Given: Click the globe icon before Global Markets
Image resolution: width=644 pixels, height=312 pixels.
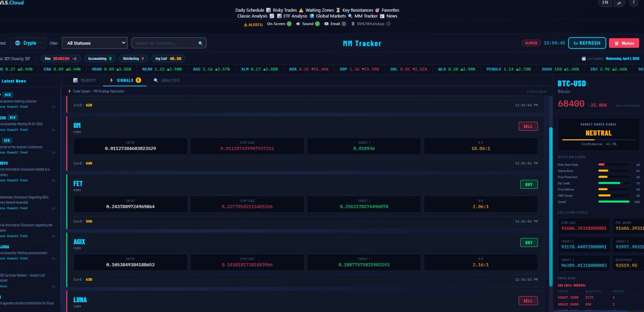Looking at the screenshot, I should (312, 16).
